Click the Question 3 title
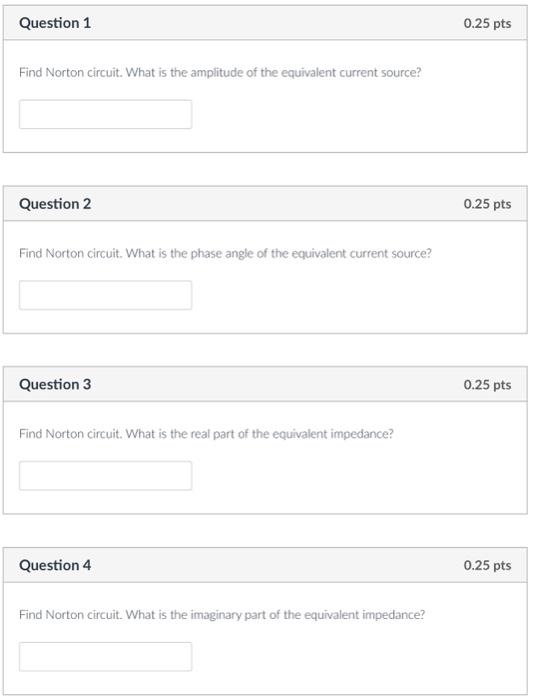Image resolution: width=533 pixels, height=700 pixels. tap(55, 384)
